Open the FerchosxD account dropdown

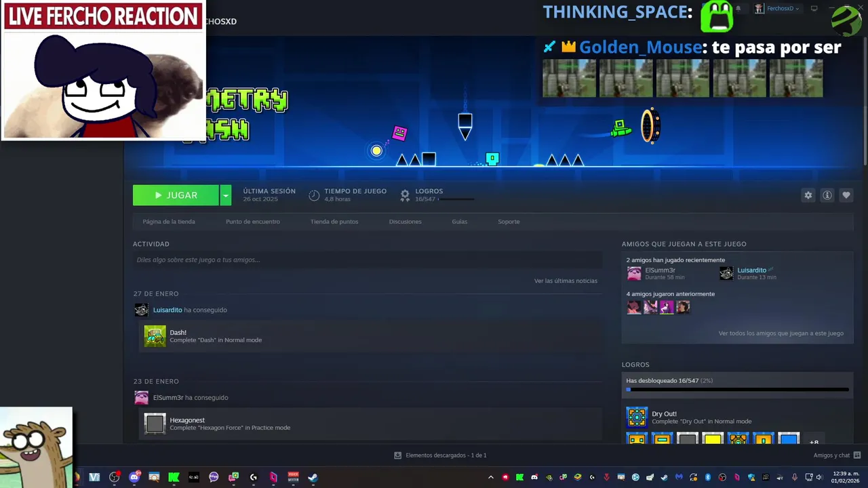pyautogui.click(x=777, y=9)
